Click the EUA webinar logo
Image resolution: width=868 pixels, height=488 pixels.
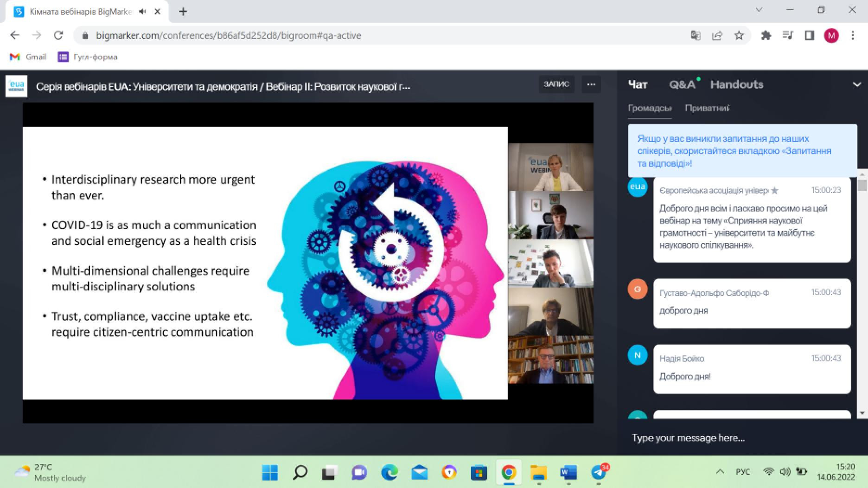pyautogui.click(x=16, y=86)
